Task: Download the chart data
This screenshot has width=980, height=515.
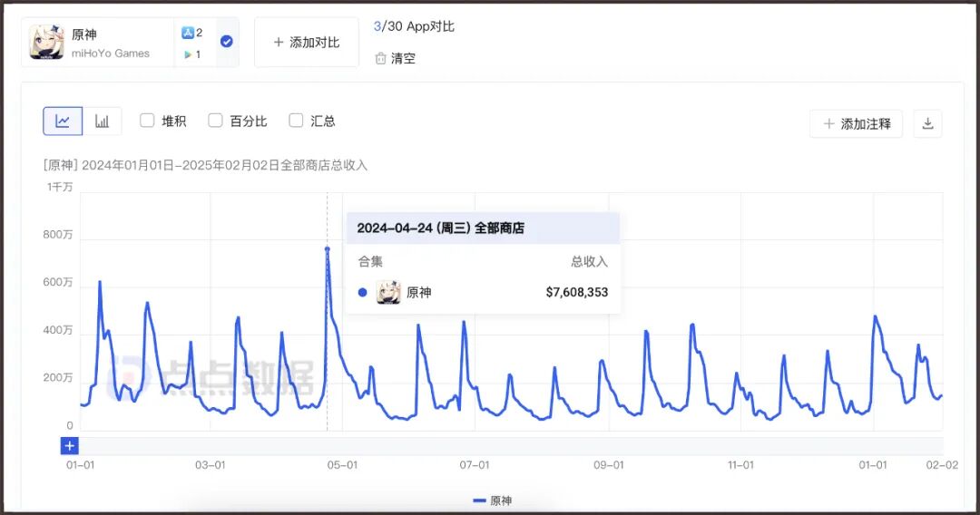Action: tap(927, 123)
